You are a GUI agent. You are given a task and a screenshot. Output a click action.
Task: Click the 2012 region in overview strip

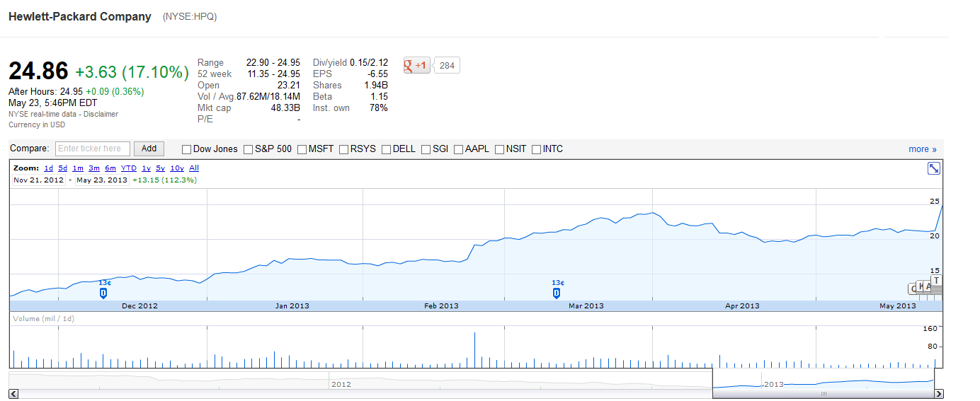point(341,384)
